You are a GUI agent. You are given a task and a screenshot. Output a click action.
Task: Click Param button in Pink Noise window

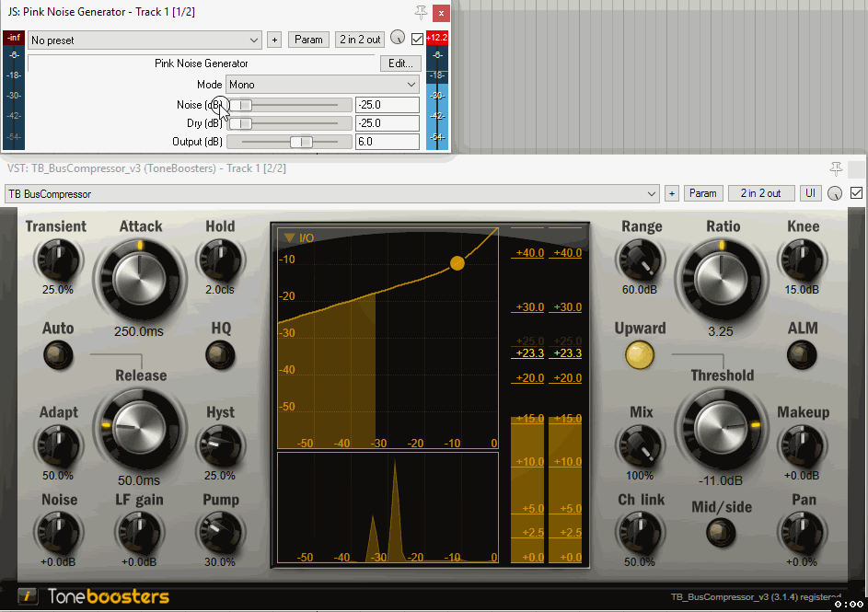click(308, 40)
